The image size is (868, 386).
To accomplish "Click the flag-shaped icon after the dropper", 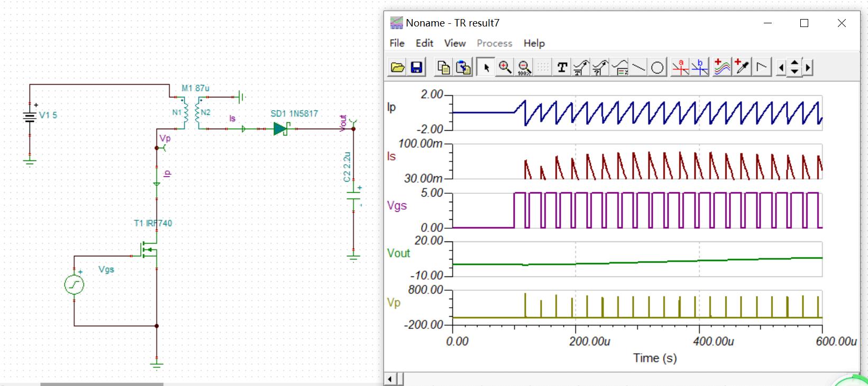I will click(x=762, y=67).
